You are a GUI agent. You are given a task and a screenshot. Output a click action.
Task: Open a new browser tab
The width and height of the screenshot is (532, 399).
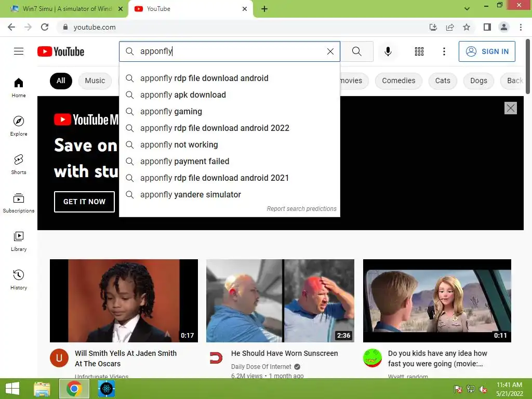click(264, 9)
